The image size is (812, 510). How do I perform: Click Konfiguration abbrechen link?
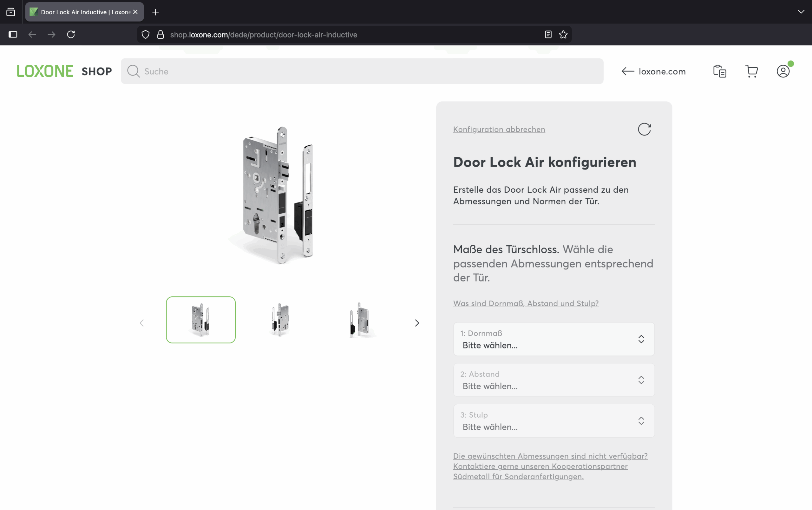click(499, 129)
